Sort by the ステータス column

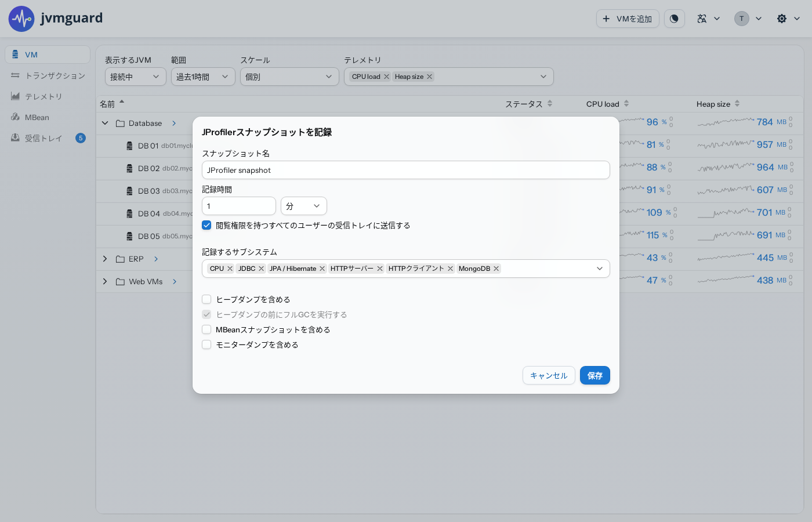pyautogui.click(x=529, y=104)
